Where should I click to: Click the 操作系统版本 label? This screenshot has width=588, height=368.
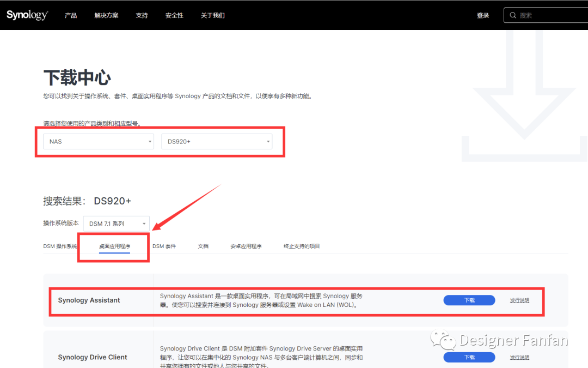pos(61,223)
